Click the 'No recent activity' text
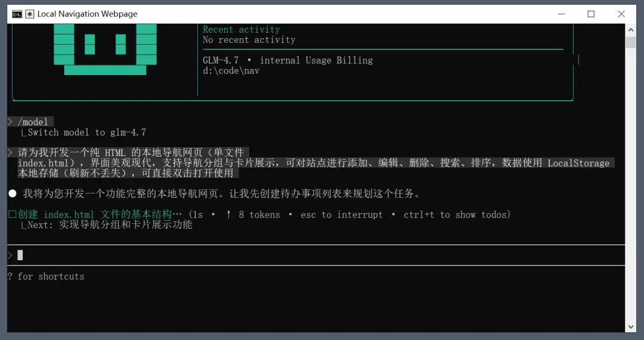644x340 pixels. click(249, 40)
